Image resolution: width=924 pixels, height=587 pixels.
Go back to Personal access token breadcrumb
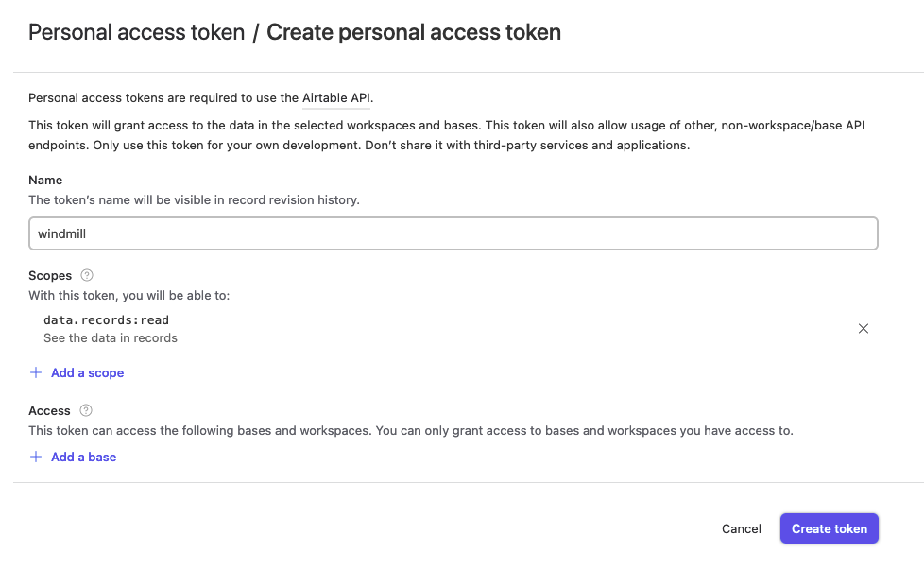click(137, 32)
